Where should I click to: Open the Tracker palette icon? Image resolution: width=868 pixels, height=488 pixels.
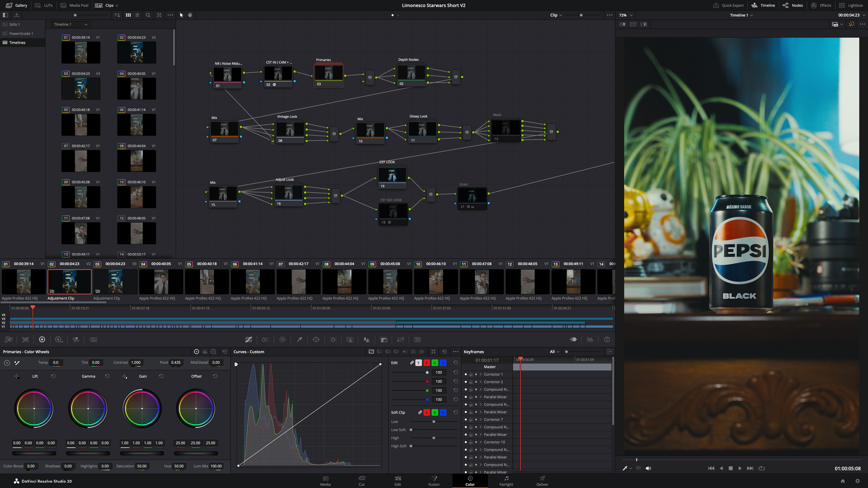pyautogui.click(x=333, y=339)
